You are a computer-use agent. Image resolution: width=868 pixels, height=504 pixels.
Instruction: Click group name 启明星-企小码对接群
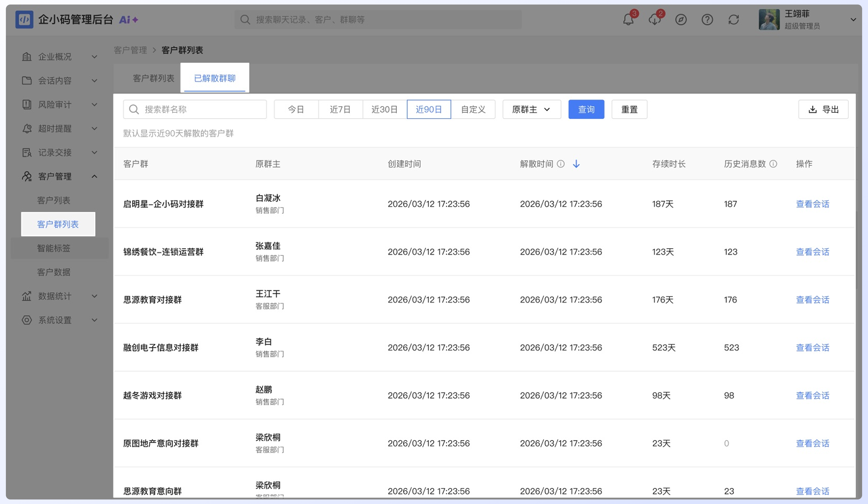tap(163, 204)
